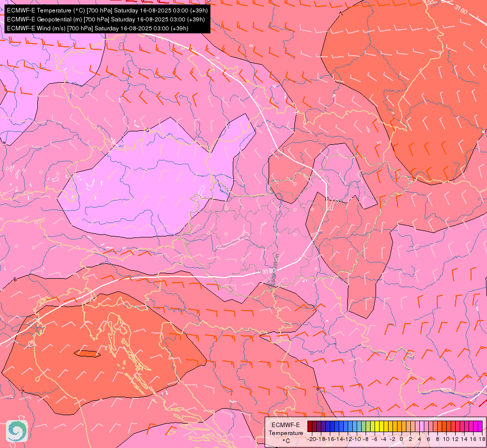Click the magenta swatch at legend's 18 end
Screen dimensions: 487x448
[x=480, y=426]
